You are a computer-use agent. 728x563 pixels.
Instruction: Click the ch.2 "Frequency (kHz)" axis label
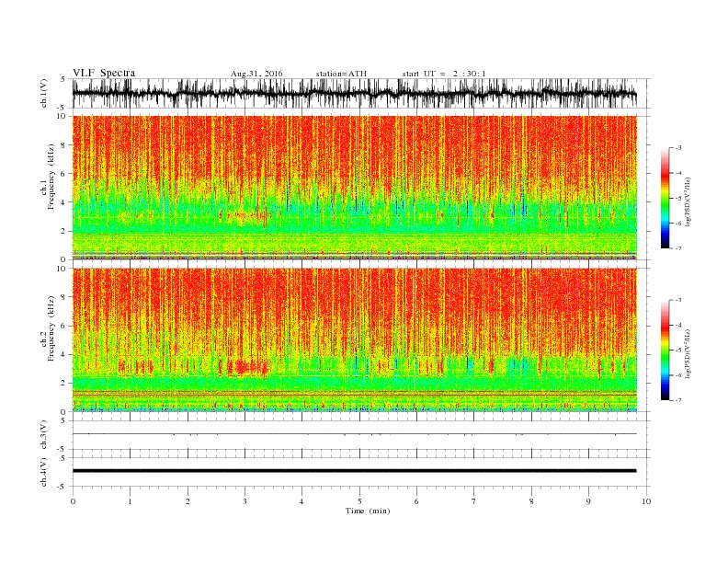(x=51, y=327)
